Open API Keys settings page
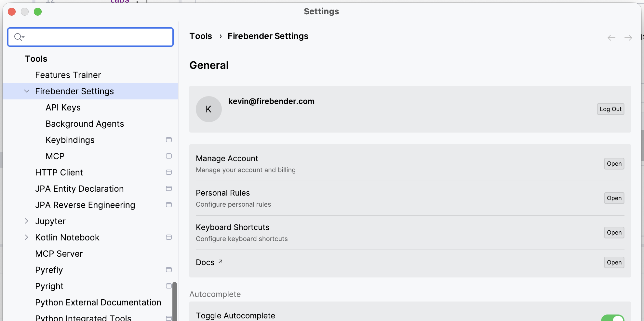The image size is (644, 321). 63,108
